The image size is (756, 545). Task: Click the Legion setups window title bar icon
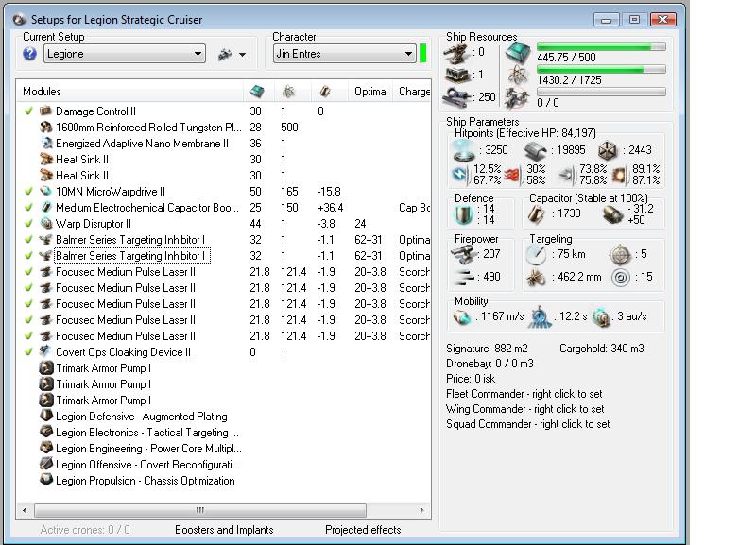click(19, 20)
